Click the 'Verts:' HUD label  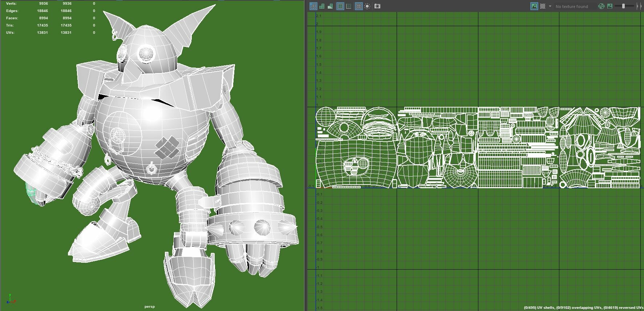pos(11,3)
